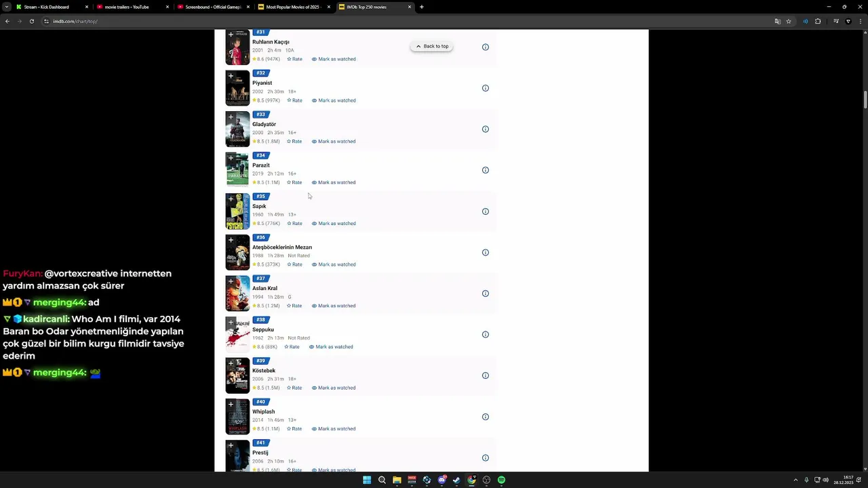
Task: Open info icon for Whiplash
Action: (486, 417)
